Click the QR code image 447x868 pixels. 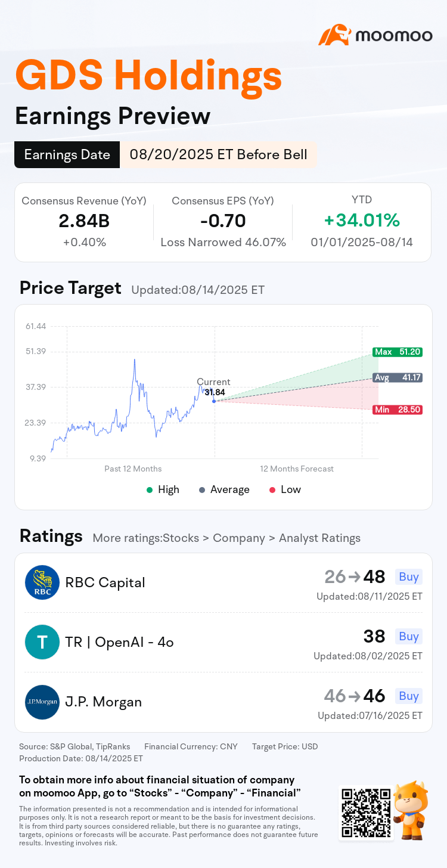pyautogui.click(x=366, y=811)
